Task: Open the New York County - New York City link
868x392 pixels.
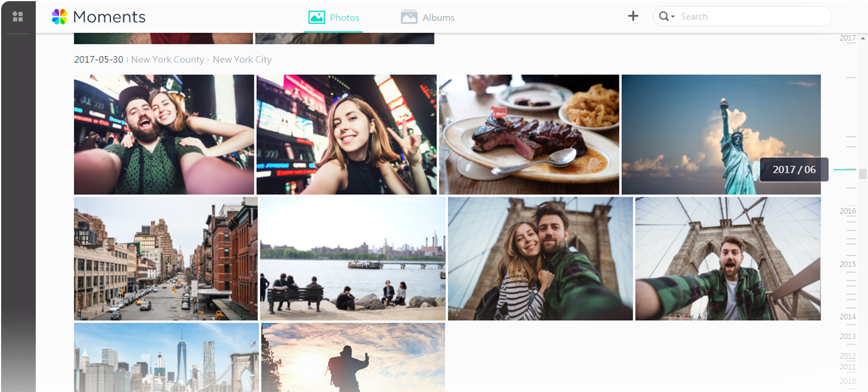Action: click(201, 60)
